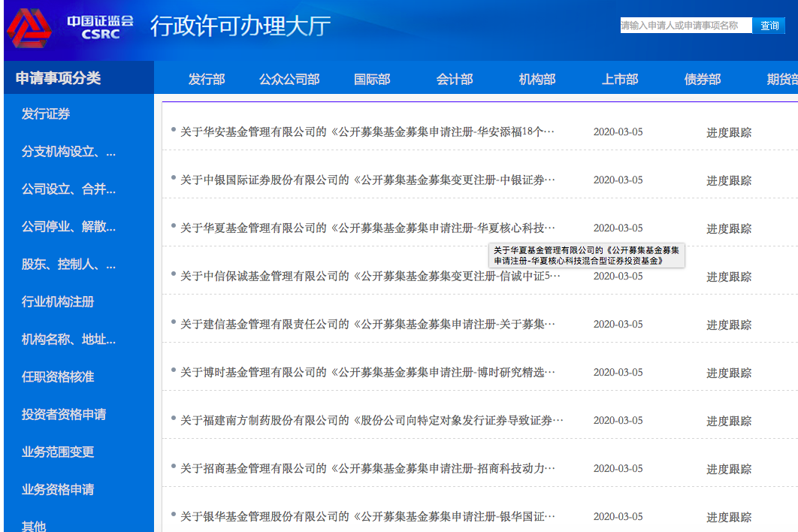Open the 债券部 tab
798x532 pixels.
(703, 79)
